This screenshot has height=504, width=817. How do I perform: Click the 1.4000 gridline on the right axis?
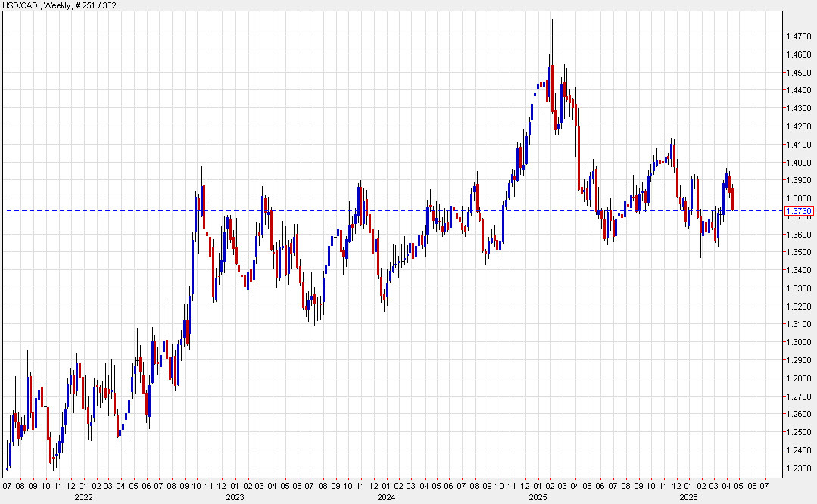pos(799,163)
